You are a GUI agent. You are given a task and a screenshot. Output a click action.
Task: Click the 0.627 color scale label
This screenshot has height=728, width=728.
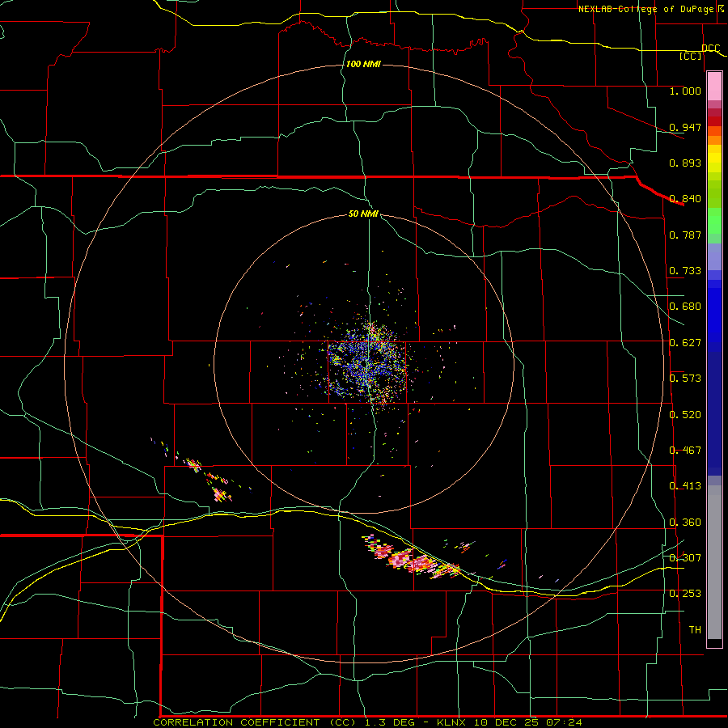click(685, 342)
